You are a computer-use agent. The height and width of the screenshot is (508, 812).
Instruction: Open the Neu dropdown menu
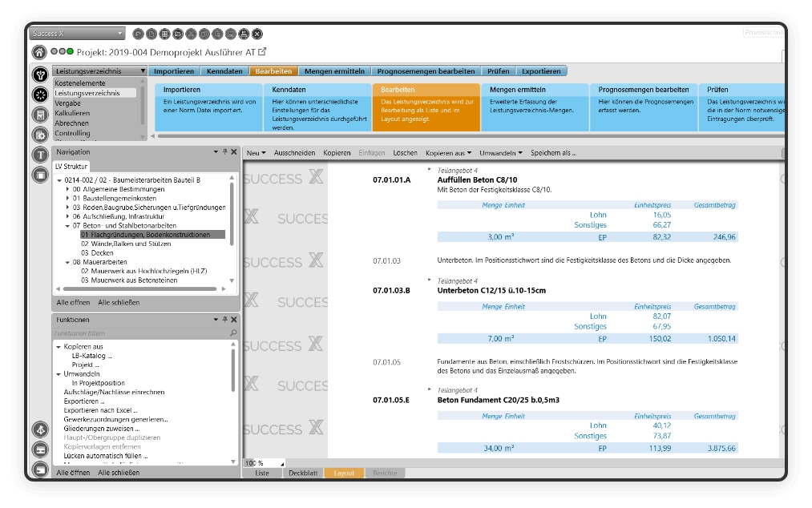point(256,153)
